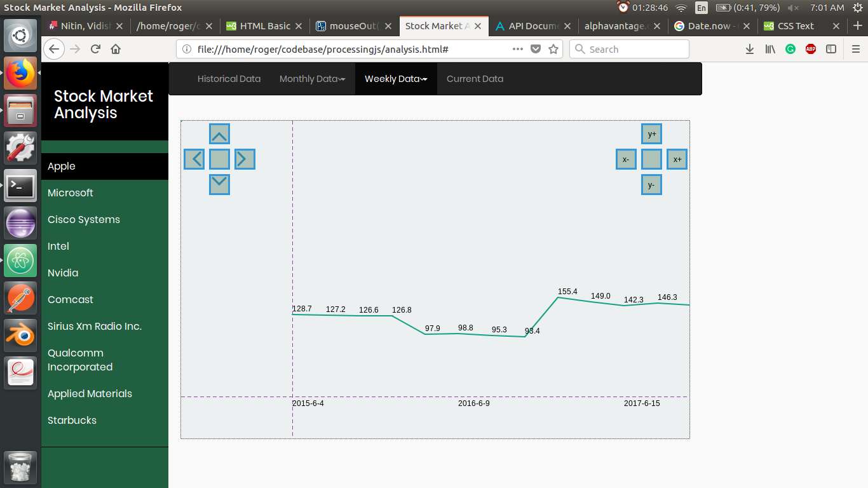Click the 155.4 data point label
Image resolution: width=868 pixels, height=488 pixels.
click(x=567, y=292)
